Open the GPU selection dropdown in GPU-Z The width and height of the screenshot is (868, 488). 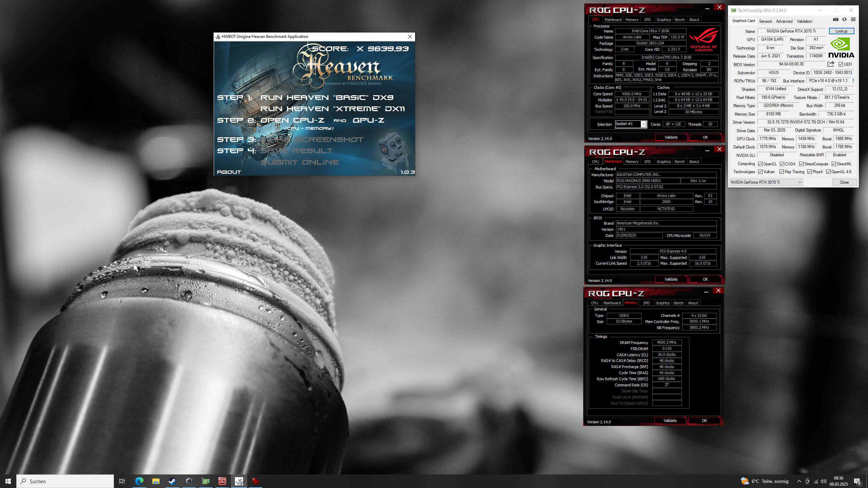766,182
